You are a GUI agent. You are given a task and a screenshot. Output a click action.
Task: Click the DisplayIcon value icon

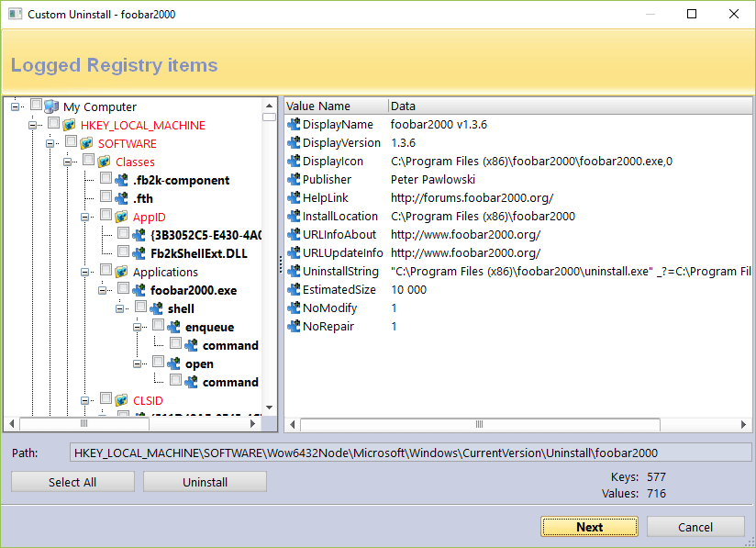click(294, 162)
